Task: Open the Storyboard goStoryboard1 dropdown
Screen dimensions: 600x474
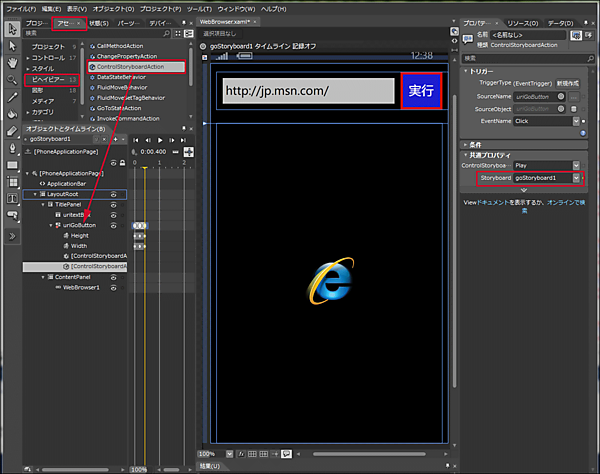Action: 576,177
